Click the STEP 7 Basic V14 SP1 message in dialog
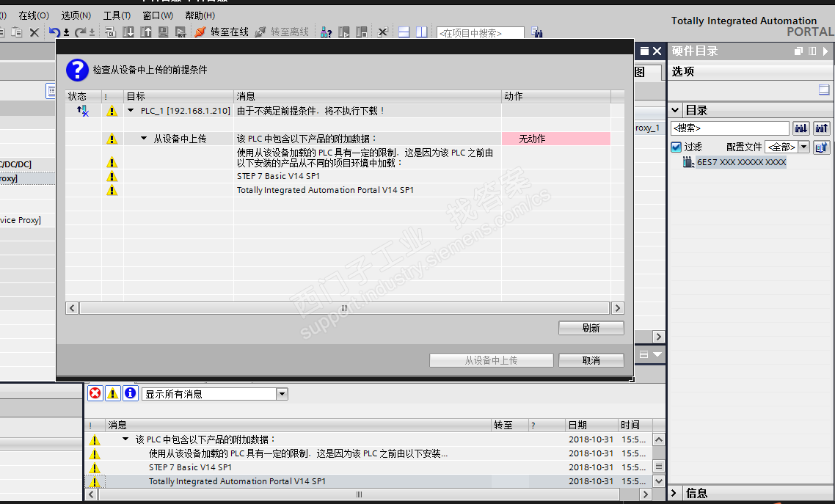The image size is (835, 504). pyautogui.click(x=279, y=176)
